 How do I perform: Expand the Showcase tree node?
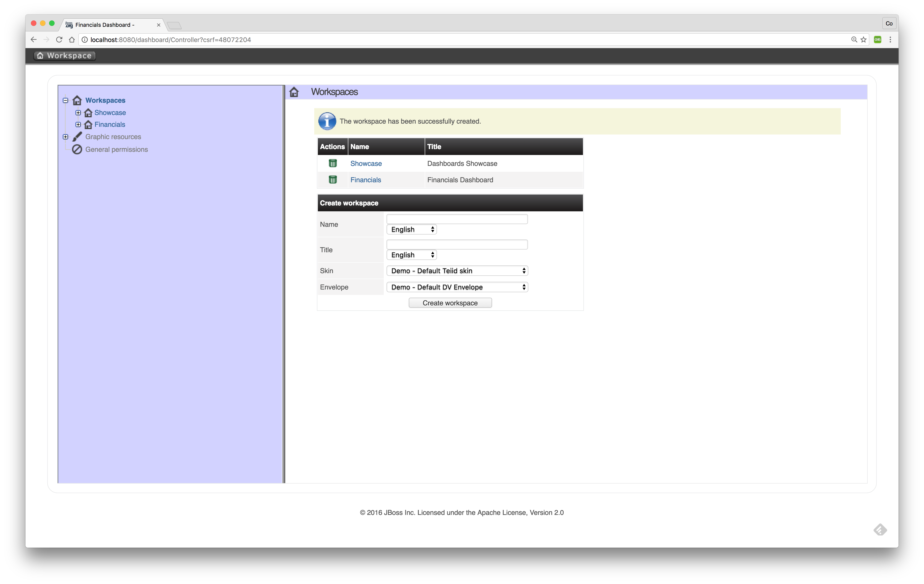[x=78, y=112]
